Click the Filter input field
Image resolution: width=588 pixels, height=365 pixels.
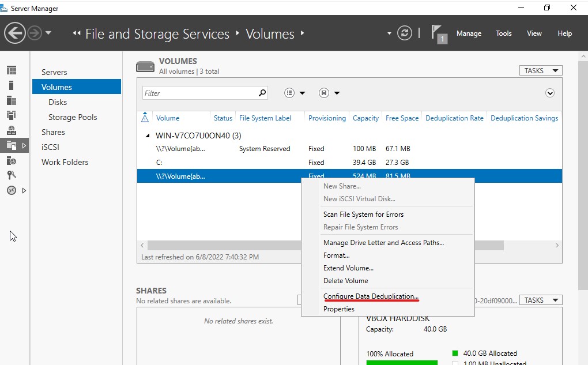pyautogui.click(x=205, y=93)
